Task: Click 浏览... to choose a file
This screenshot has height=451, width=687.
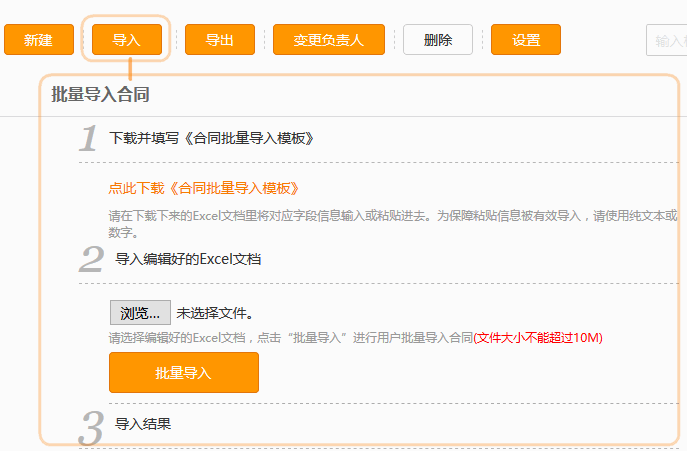Action: click(140, 312)
